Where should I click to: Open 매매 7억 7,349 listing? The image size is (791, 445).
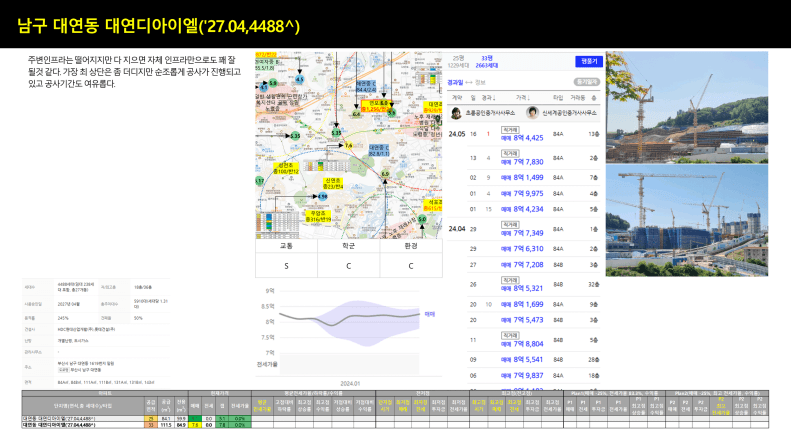tap(522, 233)
